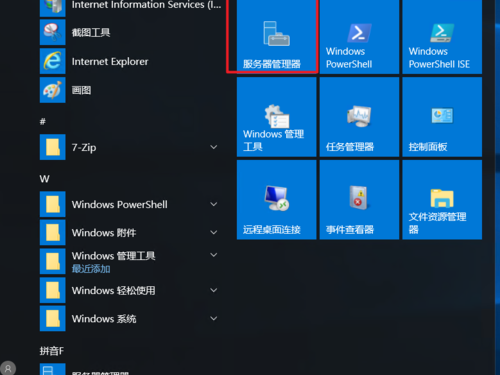
Task: Click the Windows 轻松使用 folder icon
Action: (53, 290)
